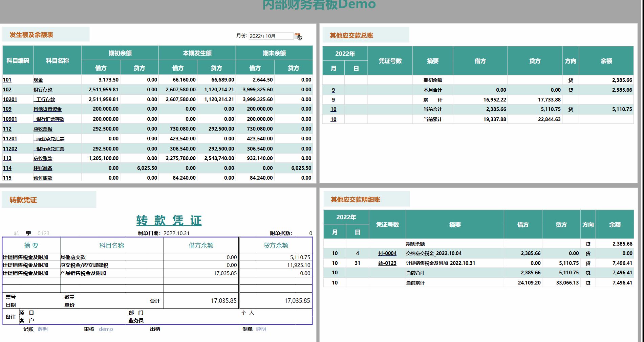Click debit amount 17,035.85 for 产品销售税金及附加
Image resolution: width=644 pixels, height=342 pixels.
[x=225, y=273]
